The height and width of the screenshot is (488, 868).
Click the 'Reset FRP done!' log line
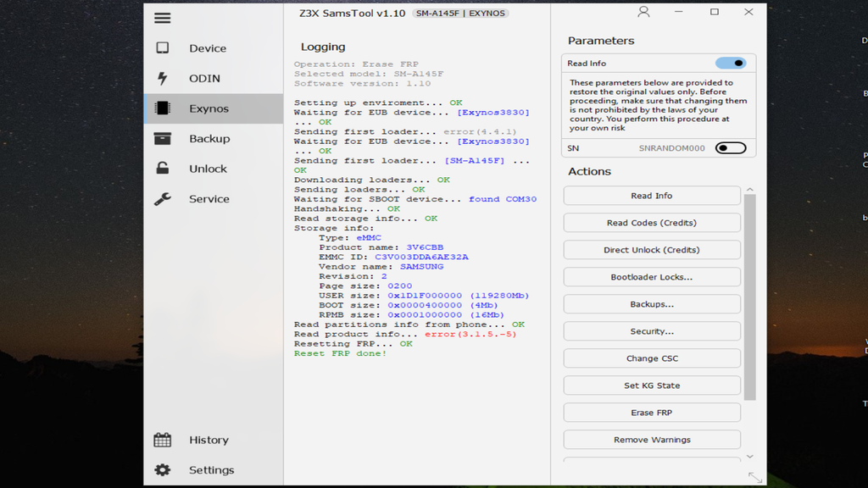[x=340, y=353]
